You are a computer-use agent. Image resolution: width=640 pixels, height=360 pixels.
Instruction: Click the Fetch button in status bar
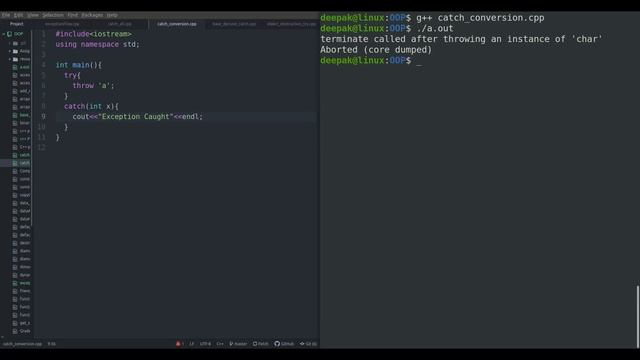click(x=261, y=344)
